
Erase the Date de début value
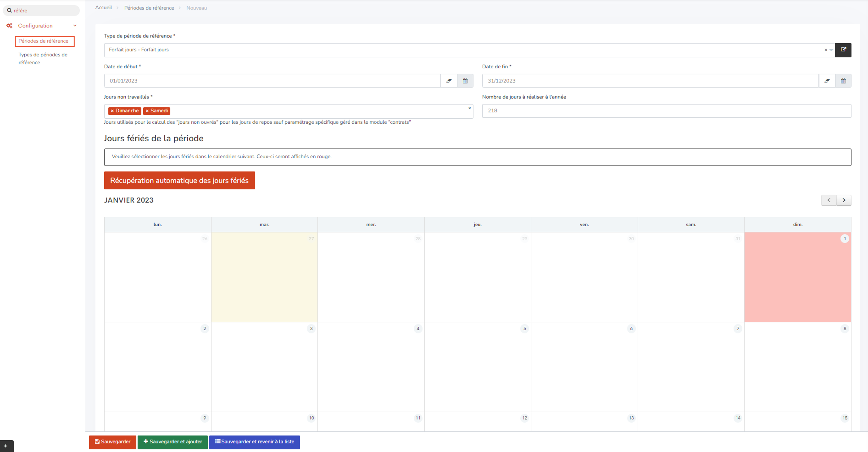449,81
